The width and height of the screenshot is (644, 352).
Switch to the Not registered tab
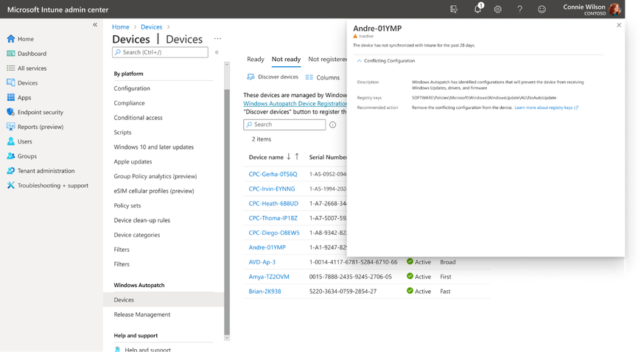pos(327,59)
